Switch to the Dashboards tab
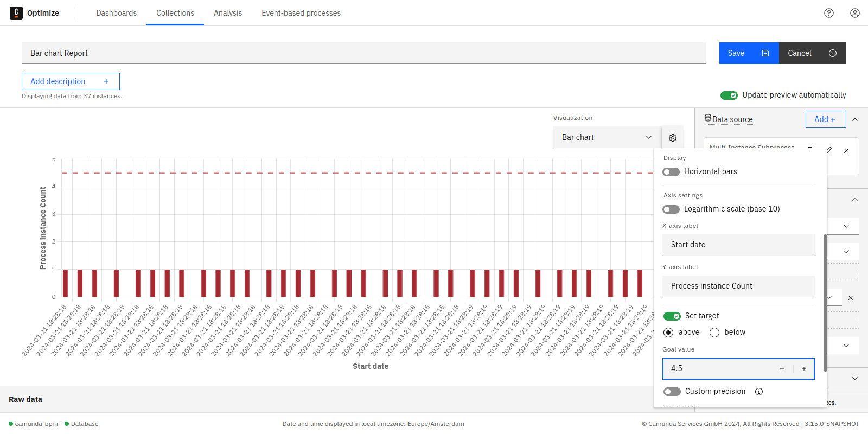This screenshot has height=434, width=868. point(116,13)
